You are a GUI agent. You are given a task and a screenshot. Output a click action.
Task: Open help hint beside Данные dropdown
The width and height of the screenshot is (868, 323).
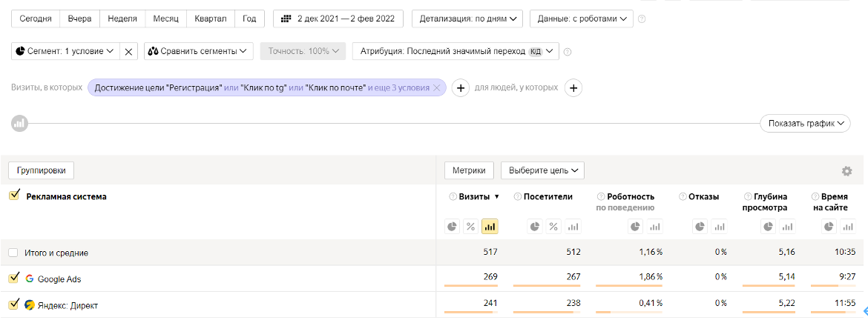coord(642,19)
